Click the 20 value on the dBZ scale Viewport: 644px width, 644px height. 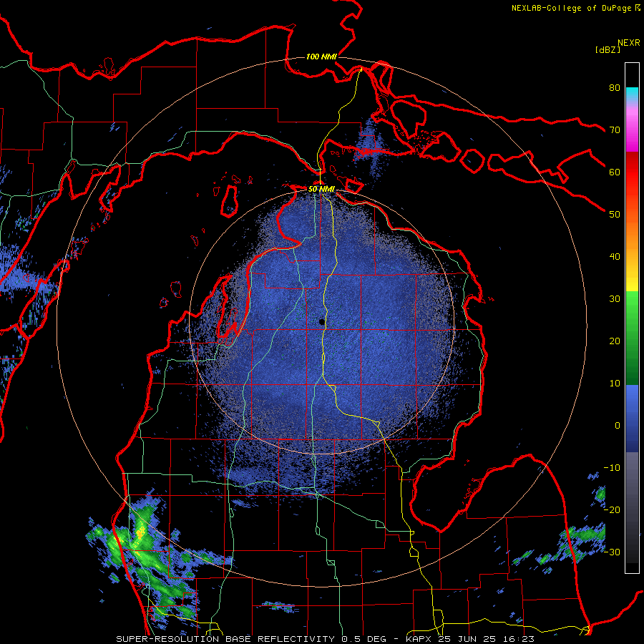[x=615, y=341]
